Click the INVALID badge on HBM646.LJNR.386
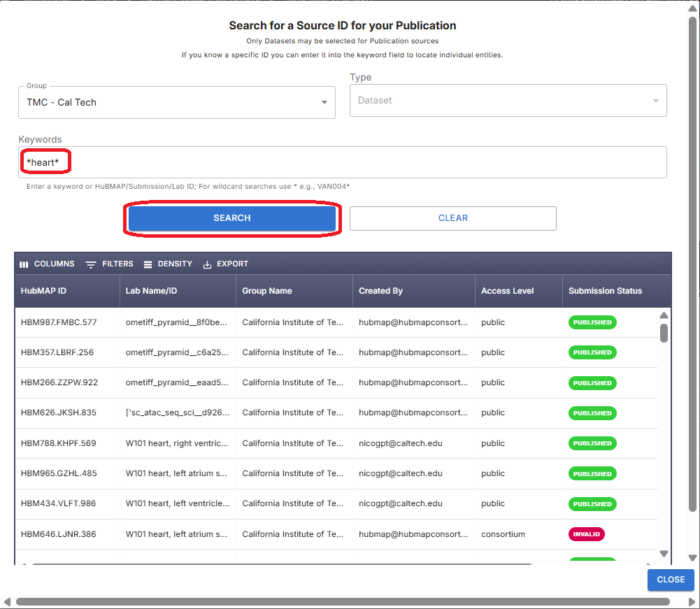 click(586, 533)
